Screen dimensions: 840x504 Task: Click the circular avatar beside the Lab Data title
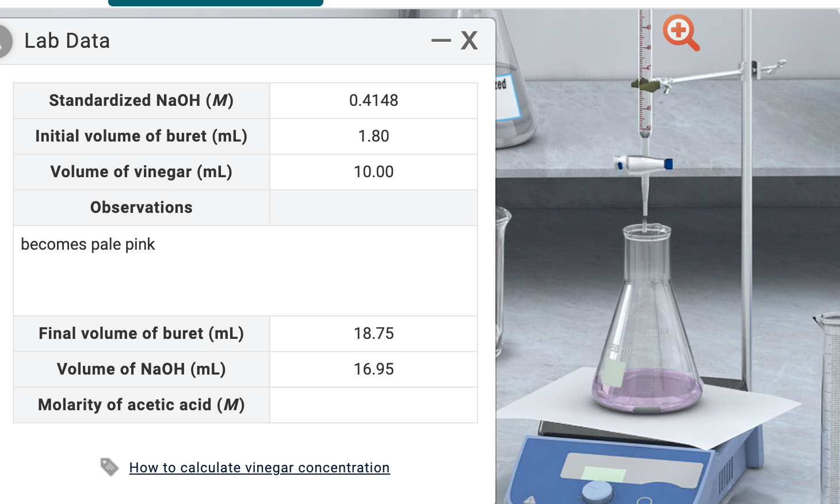click(x=5, y=40)
